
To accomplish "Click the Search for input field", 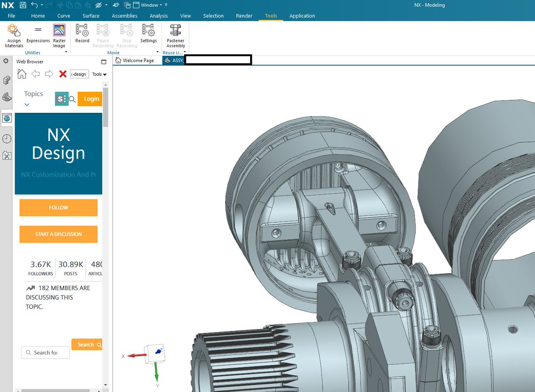I will pyautogui.click(x=45, y=353).
